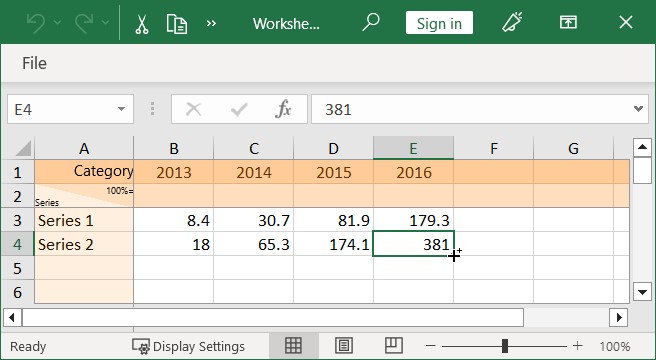656x360 pixels.
Task: Click the Sign in button
Action: pos(439,23)
